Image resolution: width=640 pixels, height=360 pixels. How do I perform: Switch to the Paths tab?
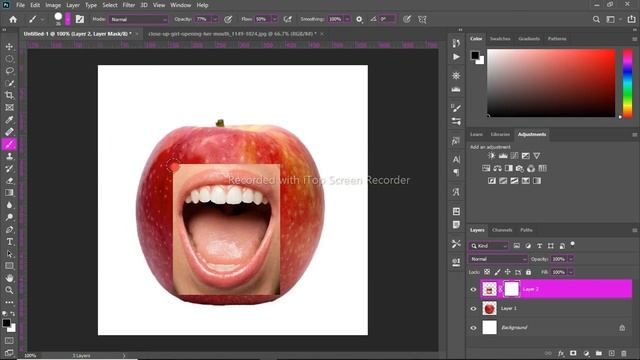click(526, 230)
